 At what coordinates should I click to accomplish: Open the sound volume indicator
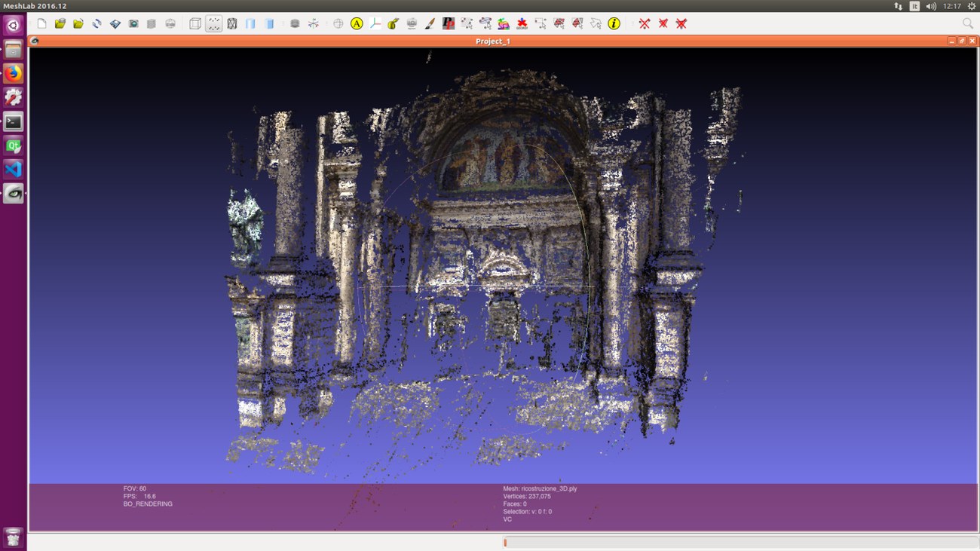point(931,6)
